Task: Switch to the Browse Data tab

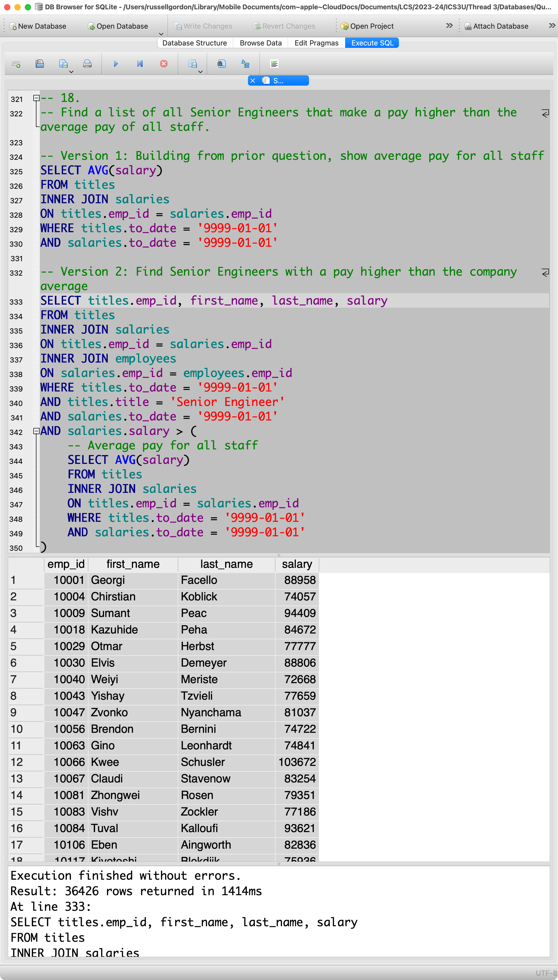Action: (261, 43)
